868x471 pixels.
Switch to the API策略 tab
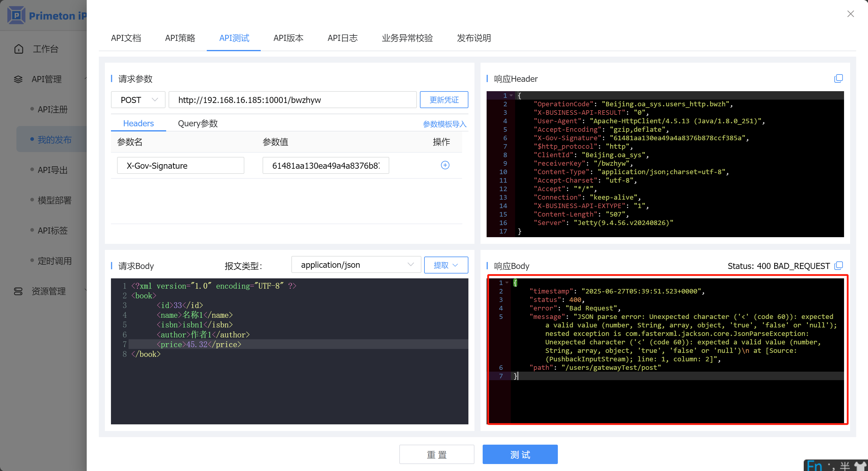(180, 38)
